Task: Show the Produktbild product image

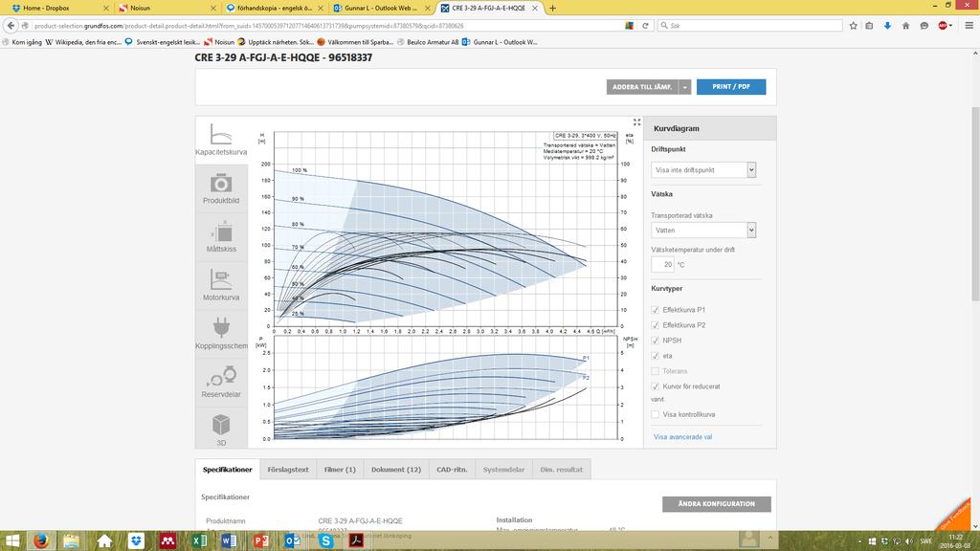Action: 221,188
